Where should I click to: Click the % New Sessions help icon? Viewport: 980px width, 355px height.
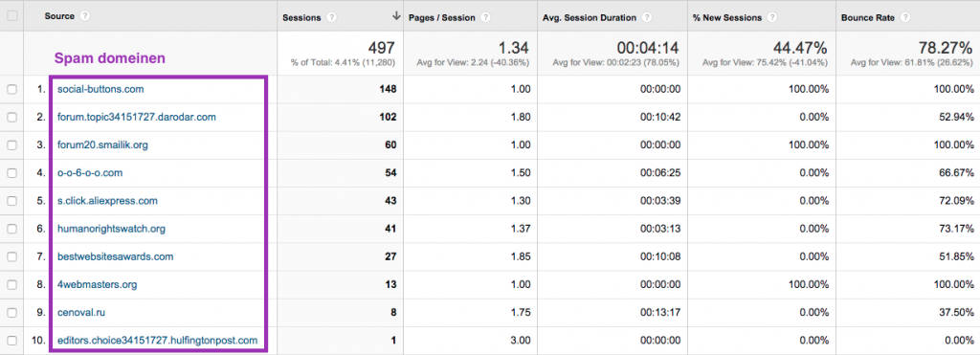click(x=773, y=17)
